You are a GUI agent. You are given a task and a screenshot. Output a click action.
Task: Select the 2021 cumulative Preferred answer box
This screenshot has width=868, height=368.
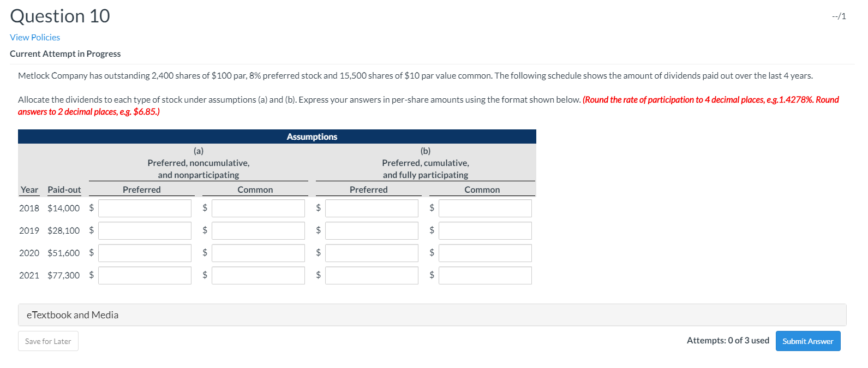pos(371,275)
